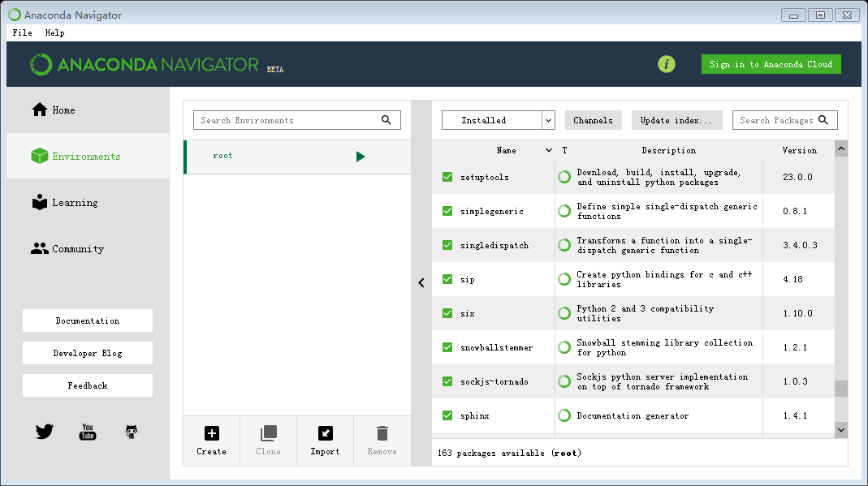The width and height of the screenshot is (868, 486).
Task: Clone the selected environment
Action: click(x=268, y=441)
